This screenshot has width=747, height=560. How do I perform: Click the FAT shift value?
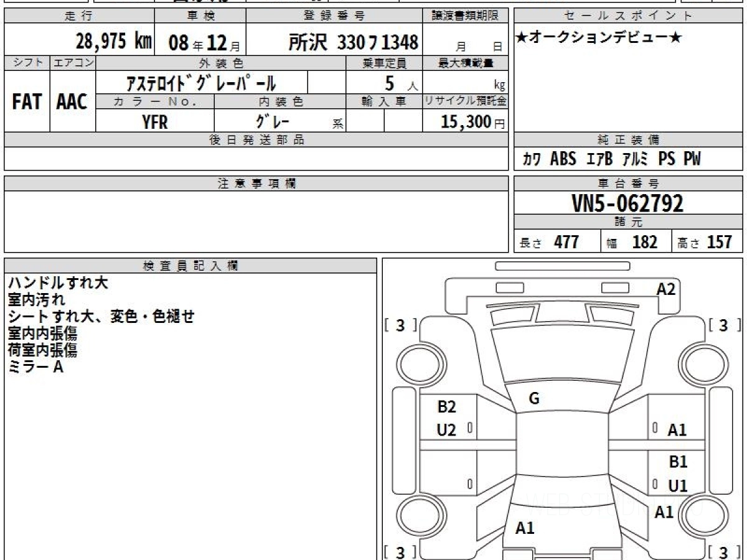(x=27, y=102)
